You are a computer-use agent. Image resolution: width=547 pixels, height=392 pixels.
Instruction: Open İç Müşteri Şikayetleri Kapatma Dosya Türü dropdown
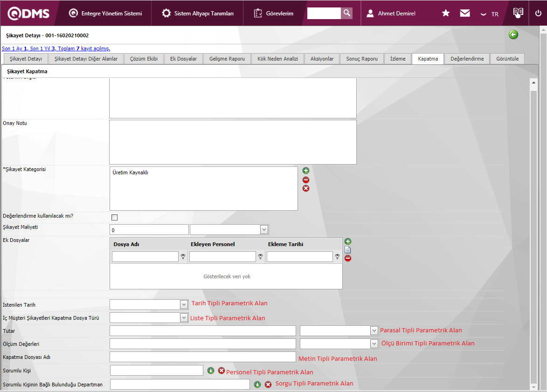pos(184,317)
